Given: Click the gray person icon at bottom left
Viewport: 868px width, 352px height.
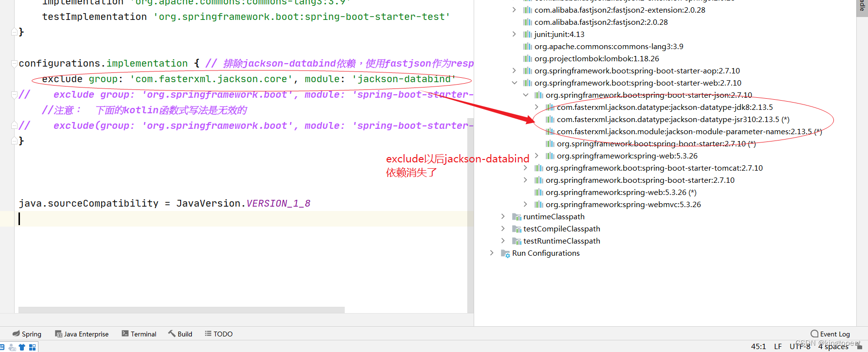Looking at the screenshot, I should pyautogui.click(x=12, y=347).
